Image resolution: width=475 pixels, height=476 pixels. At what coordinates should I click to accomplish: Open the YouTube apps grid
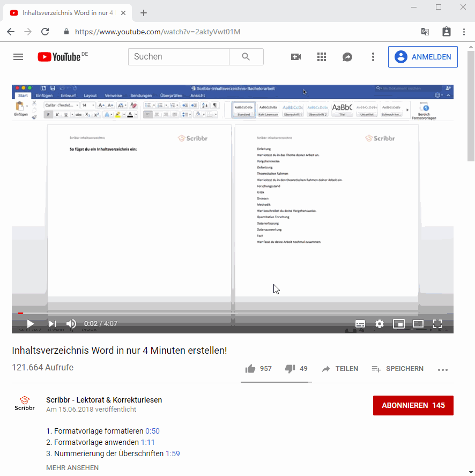point(322,57)
